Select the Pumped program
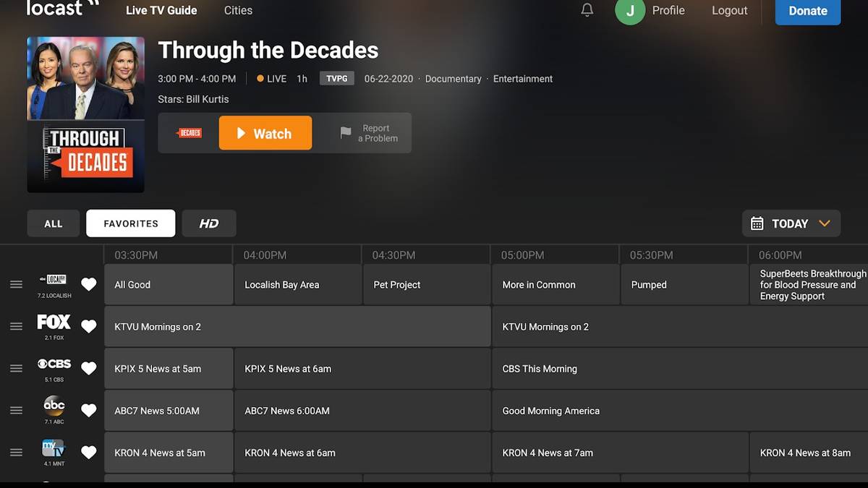This screenshot has width=868, height=488. [x=684, y=285]
